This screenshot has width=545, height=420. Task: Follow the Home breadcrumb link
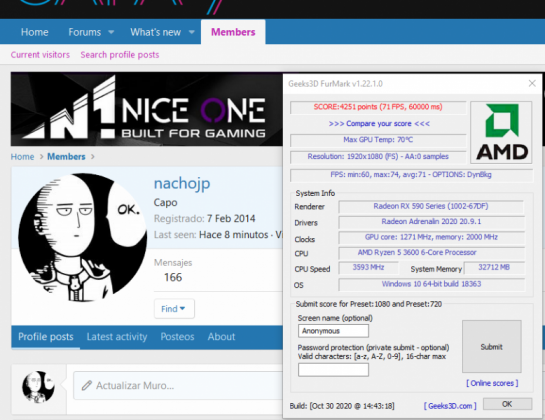[23, 157]
